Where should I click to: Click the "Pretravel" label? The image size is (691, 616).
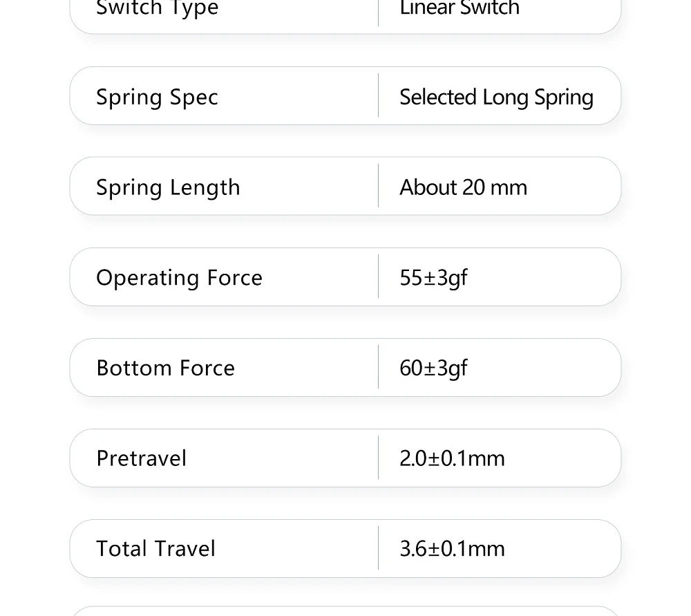point(141,458)
